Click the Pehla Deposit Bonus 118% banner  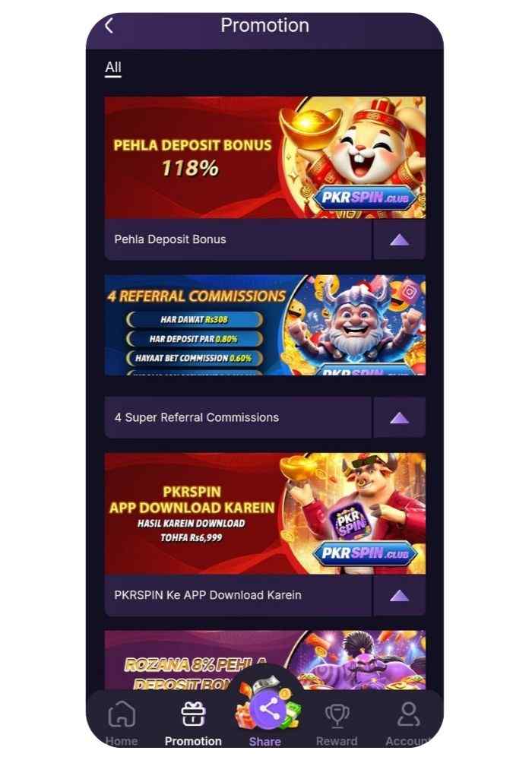265,157
